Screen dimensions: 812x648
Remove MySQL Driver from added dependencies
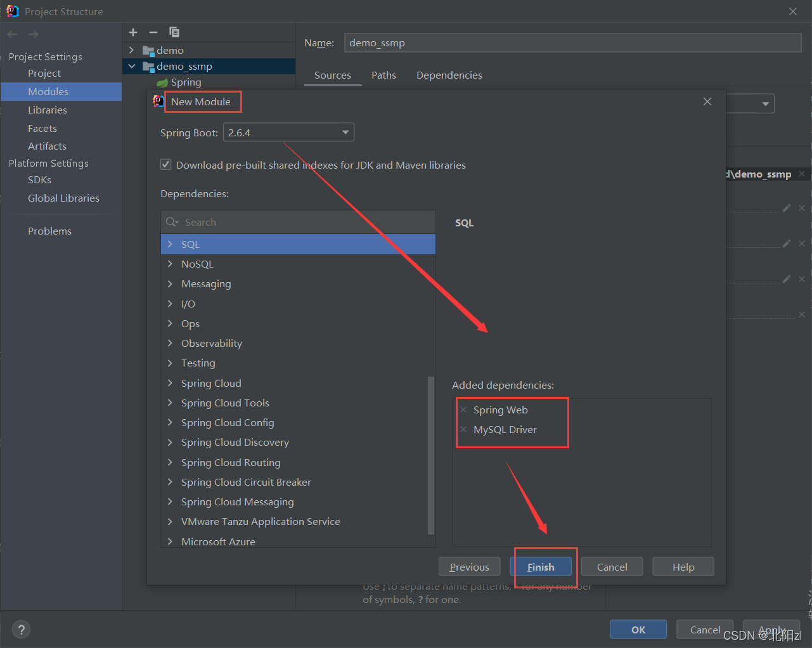click(463, 429)
